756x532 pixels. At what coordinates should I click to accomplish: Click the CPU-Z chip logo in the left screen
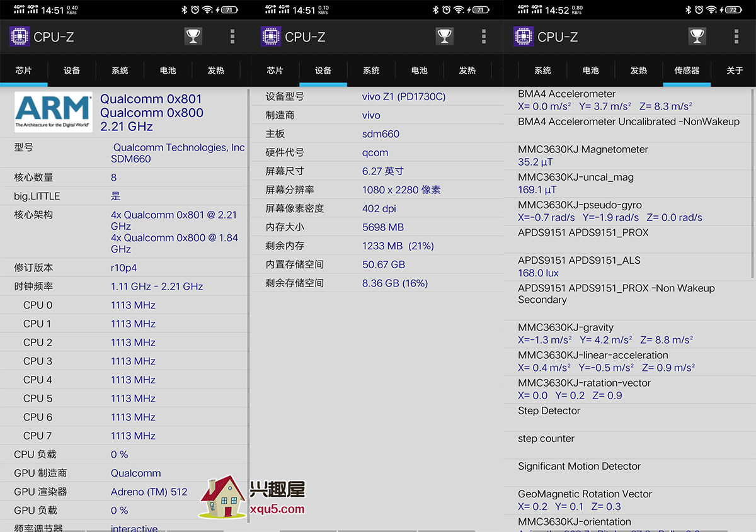pos(20,37)
